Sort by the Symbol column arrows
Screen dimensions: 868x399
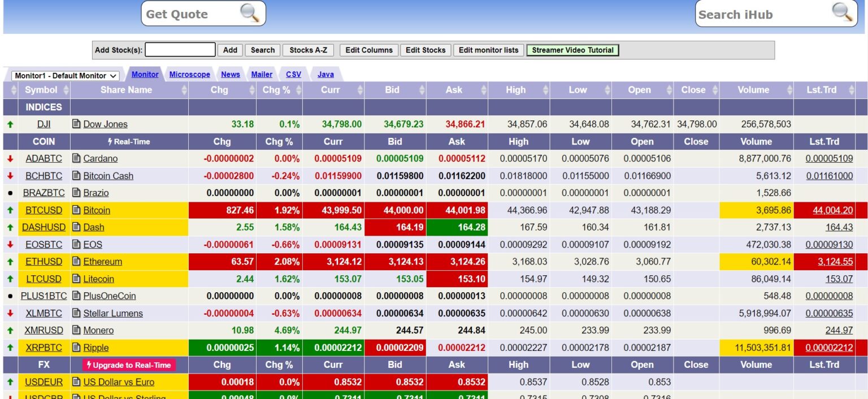point(66,90)
